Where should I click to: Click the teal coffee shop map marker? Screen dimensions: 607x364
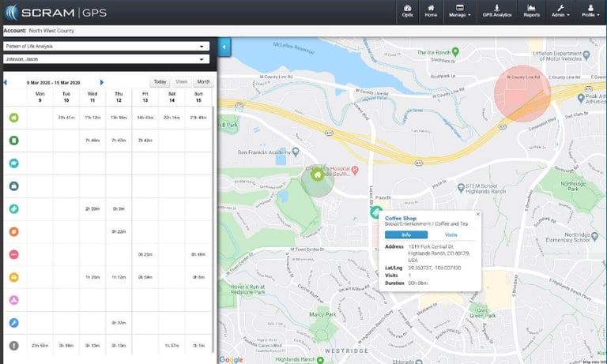click(375, 212)
